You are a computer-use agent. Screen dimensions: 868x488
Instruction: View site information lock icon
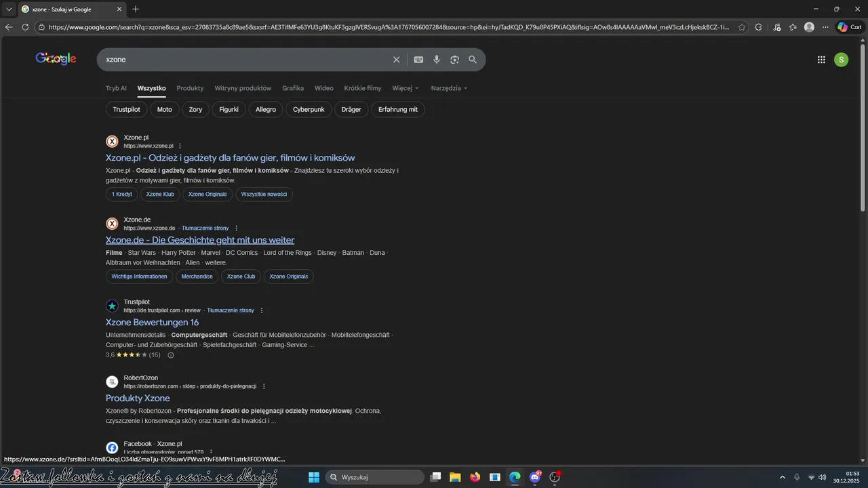(42, 27)
